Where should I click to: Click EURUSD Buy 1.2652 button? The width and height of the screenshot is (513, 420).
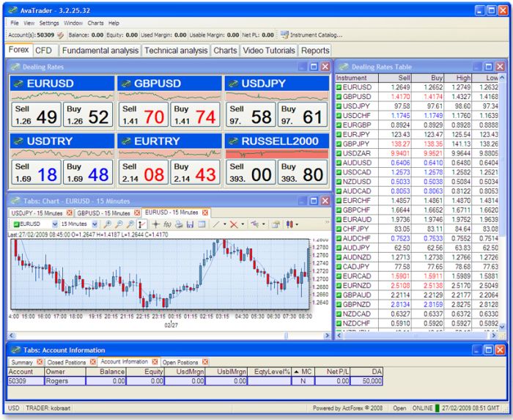pyautogui.click(x=88, y=114)
